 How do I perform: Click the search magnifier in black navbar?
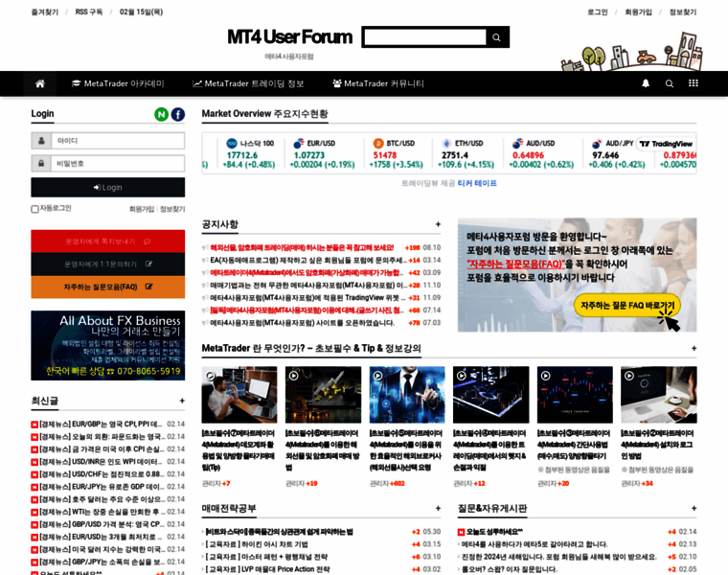pyautogui.click(x=669, y=83)
